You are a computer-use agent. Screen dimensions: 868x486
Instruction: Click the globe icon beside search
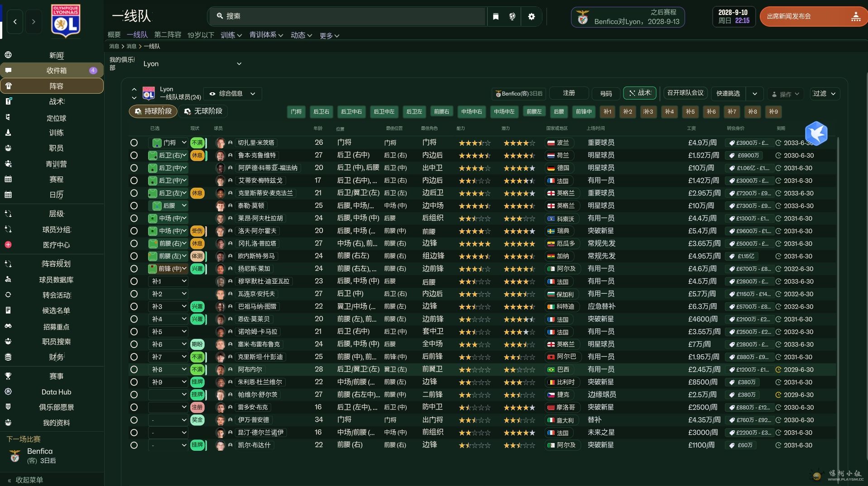click(513, 16)
